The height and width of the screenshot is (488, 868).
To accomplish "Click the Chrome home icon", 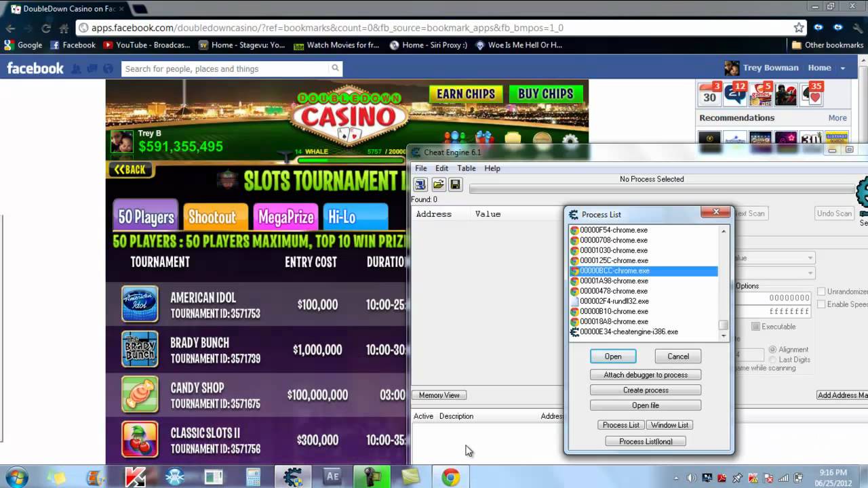I will (64, 28).
